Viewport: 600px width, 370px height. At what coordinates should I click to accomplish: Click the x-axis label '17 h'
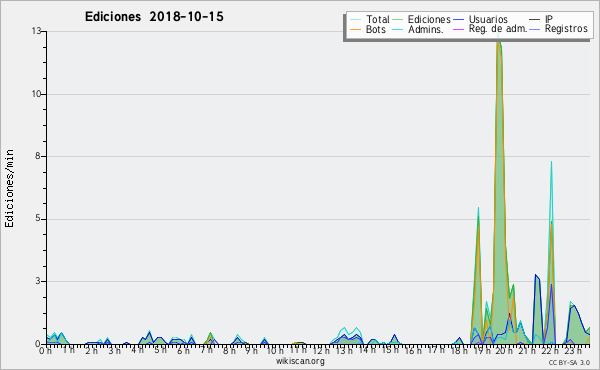tap(436, 350)
